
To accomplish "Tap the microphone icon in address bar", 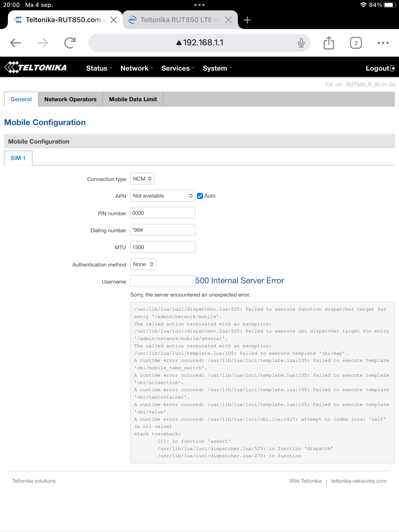I will click(x=301, y=43).
